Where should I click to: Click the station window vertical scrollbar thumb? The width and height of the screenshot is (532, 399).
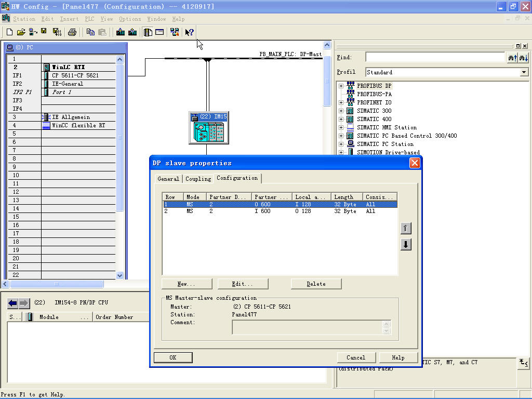[327, 81]
